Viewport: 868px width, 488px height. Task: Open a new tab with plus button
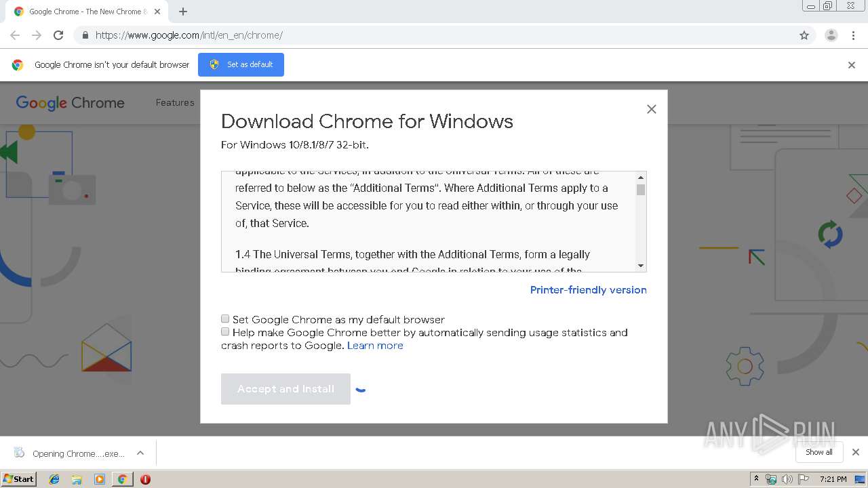pos(183,12)
